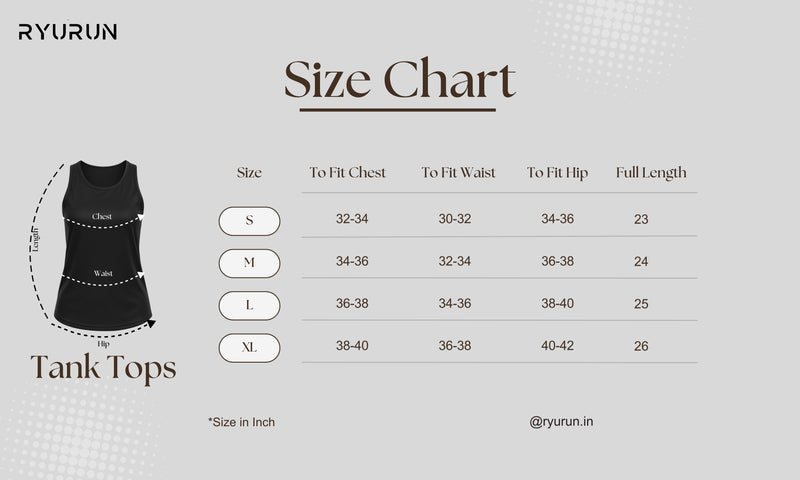800x480 pixels.
Task: Click the Chest measurement label on the tank top
Action: 102,216
